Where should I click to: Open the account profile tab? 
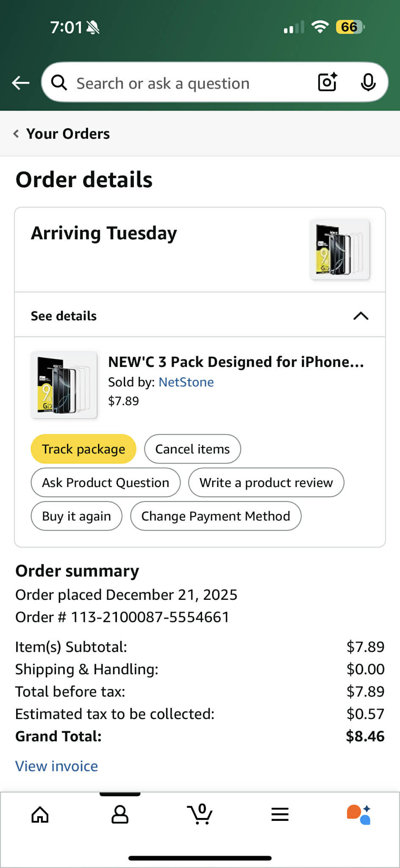click(120, 815)
